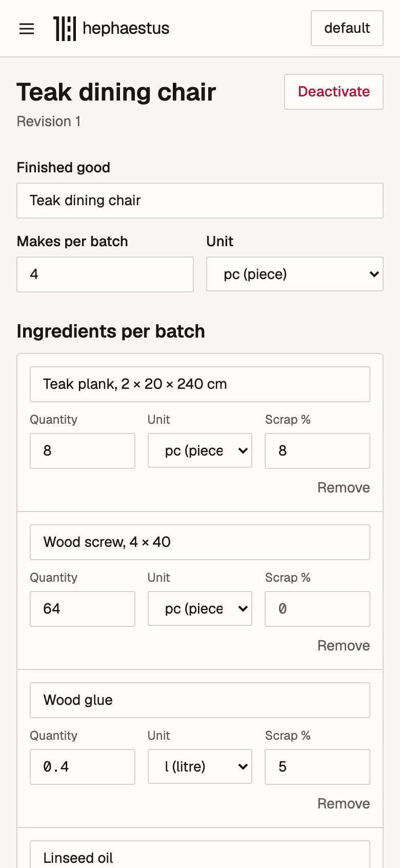
Task: Open Teak plank unit dropdown
Action: 200,450
